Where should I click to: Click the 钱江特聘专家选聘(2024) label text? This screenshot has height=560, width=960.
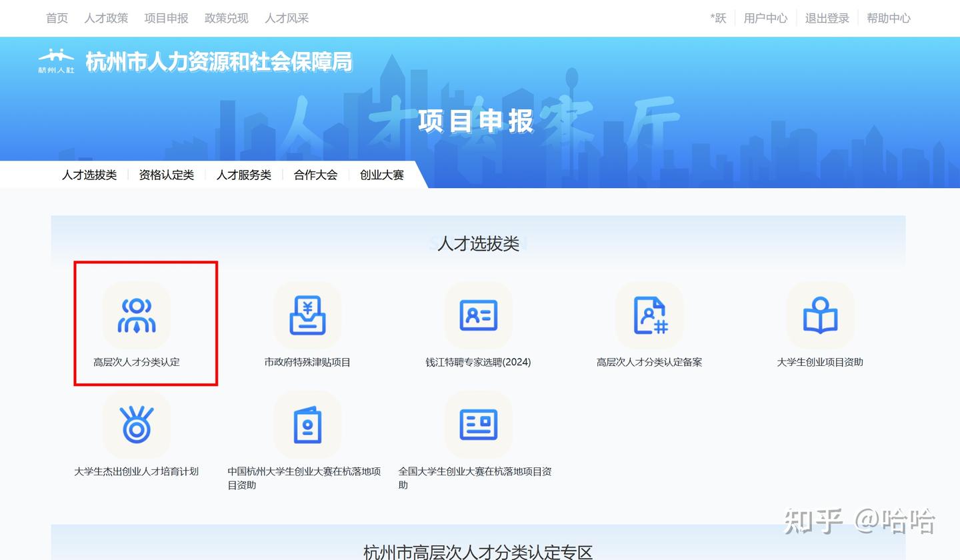(478, 362)
